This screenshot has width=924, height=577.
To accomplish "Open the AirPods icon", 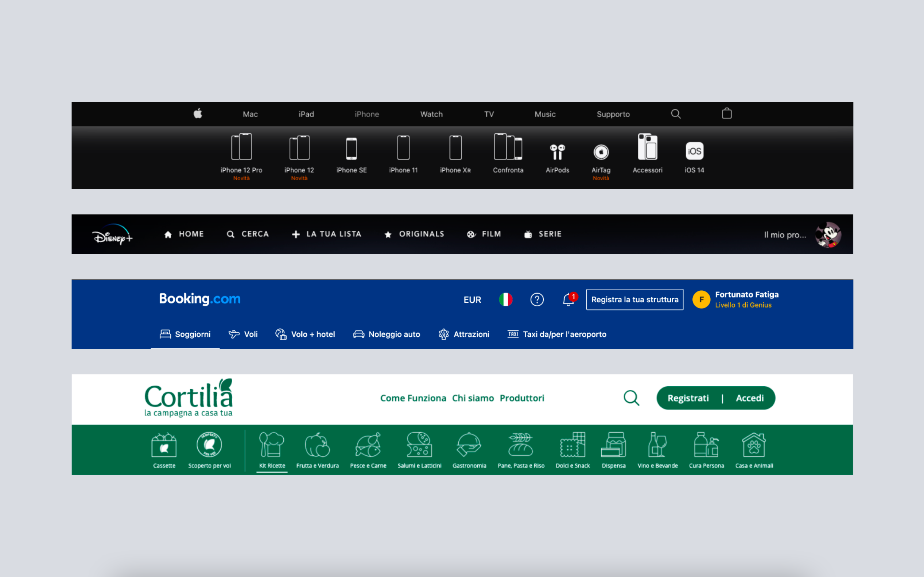I will pos(558,152).
